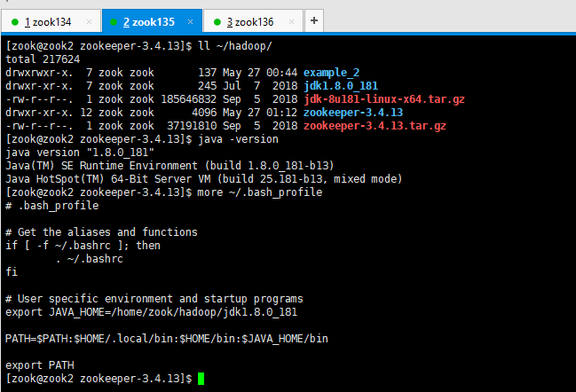This screenshot has height=392, width=576.
Task: Click green status dot on zook136 tab
Action: click(x=217, y=22)
